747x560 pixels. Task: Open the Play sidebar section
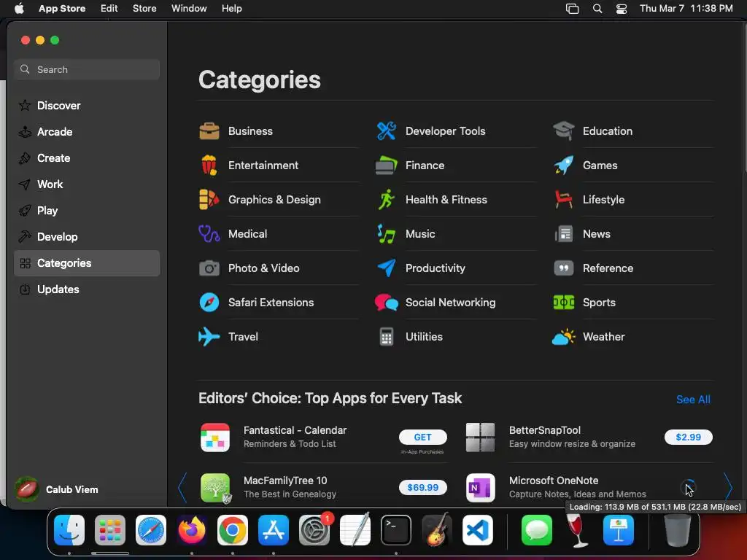[87, 211]
